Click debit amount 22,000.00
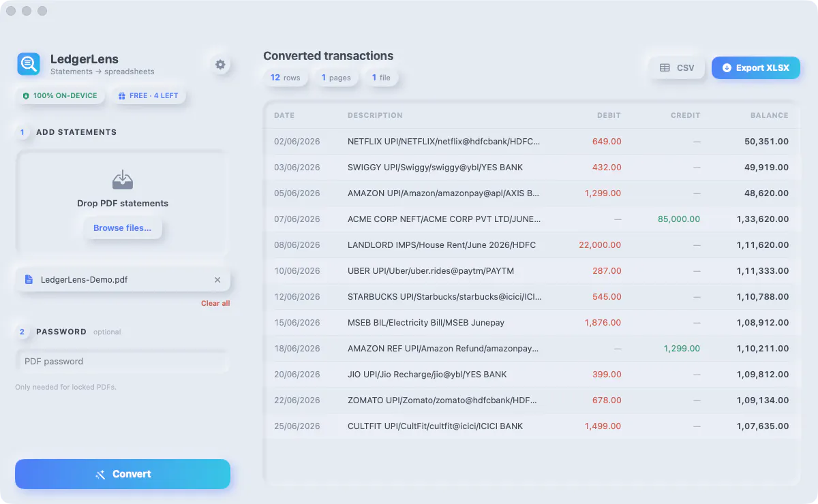This screenshot has height=504, width=818. [x=600, y=245]
